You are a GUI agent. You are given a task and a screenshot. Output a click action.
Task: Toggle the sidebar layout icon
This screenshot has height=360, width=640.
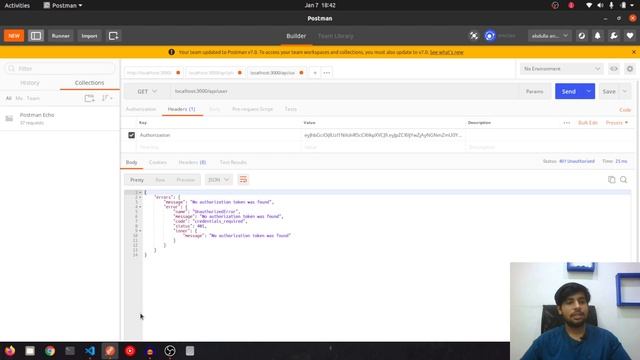coord(36,36)
